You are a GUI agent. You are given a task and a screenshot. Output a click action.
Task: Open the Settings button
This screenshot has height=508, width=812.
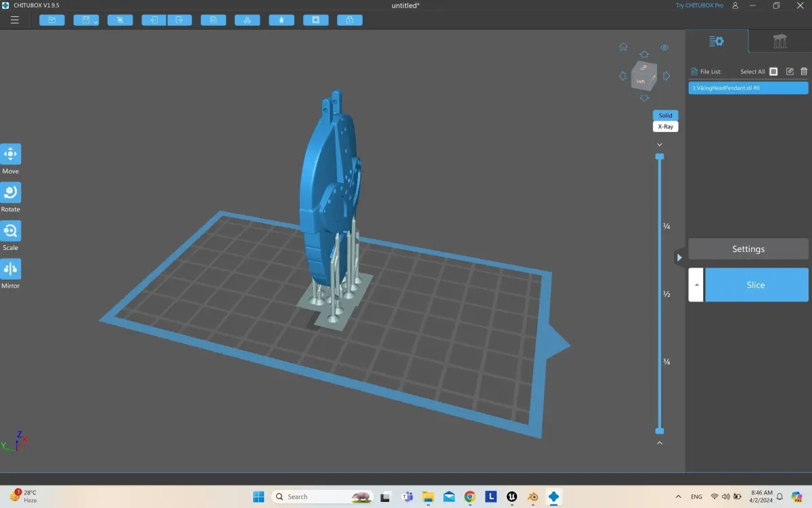tap(748, 249)
